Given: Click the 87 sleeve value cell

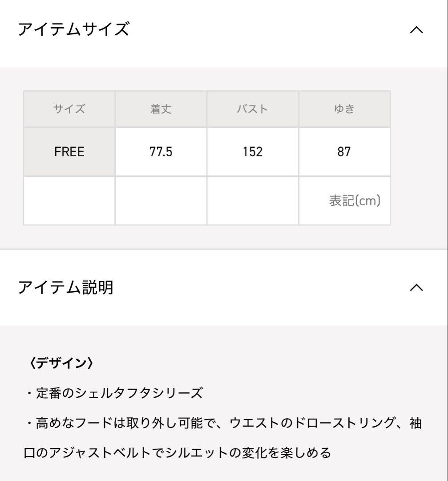Looking at the screenshot, I should click(x=344, y=152).
